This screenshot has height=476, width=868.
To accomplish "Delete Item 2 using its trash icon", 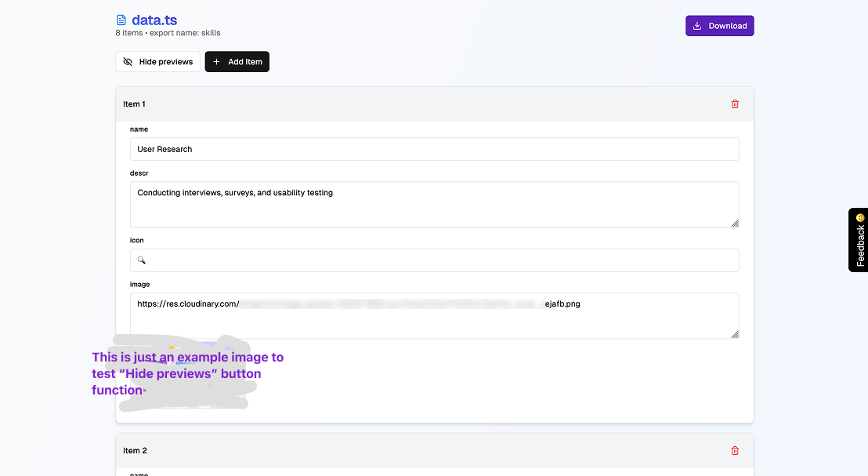I will coord(735,450).
